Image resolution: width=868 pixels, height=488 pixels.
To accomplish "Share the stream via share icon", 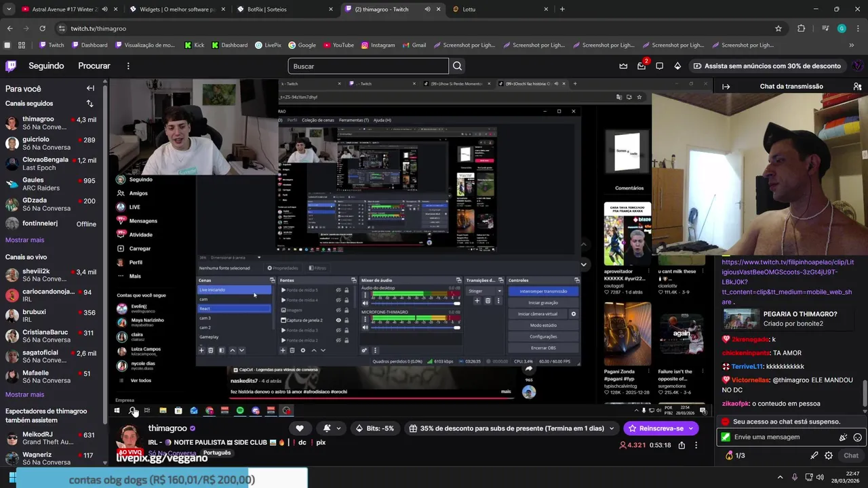I will tap(682, 445).
